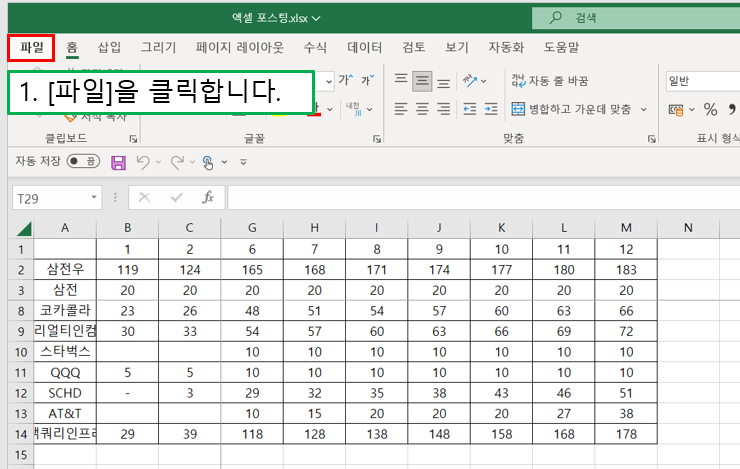Click cell with value 183
Screen dimensions: 740x469
(x=626, y=269)
